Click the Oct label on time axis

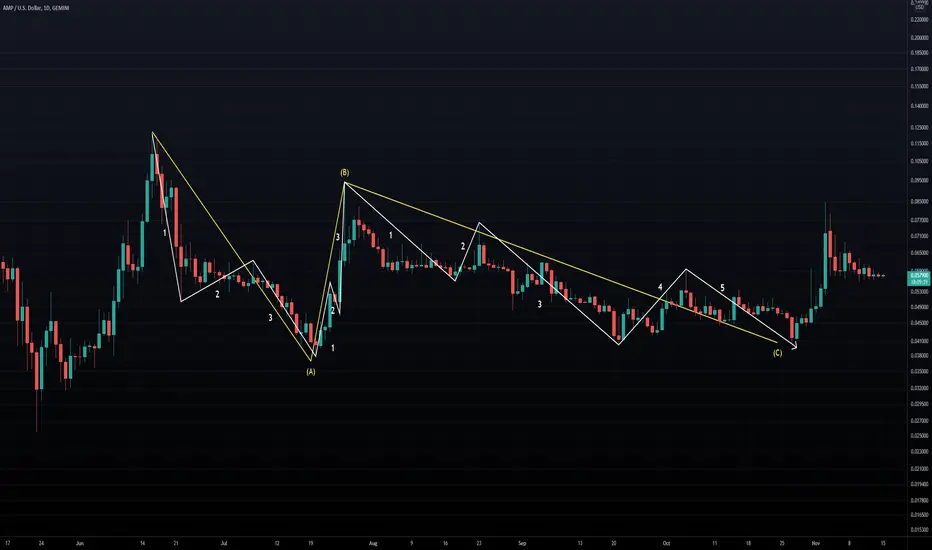[x=666, y=543]
